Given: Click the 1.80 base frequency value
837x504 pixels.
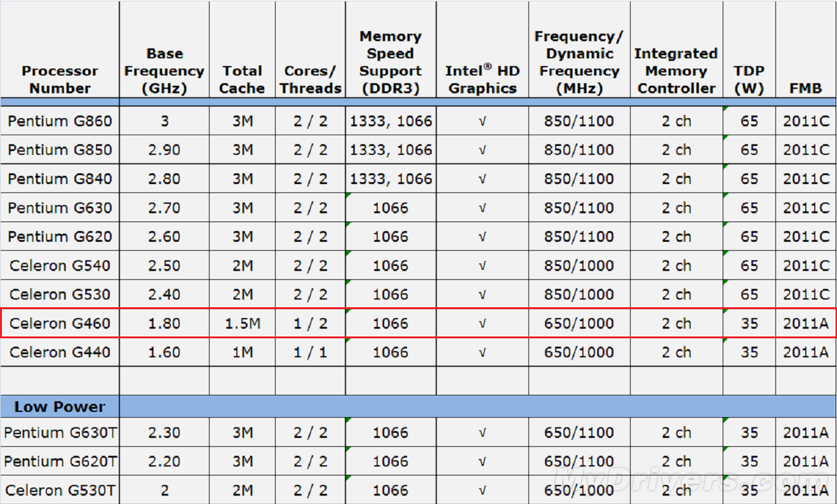Looking at the screenshot, I should click(x=164, y=323).
